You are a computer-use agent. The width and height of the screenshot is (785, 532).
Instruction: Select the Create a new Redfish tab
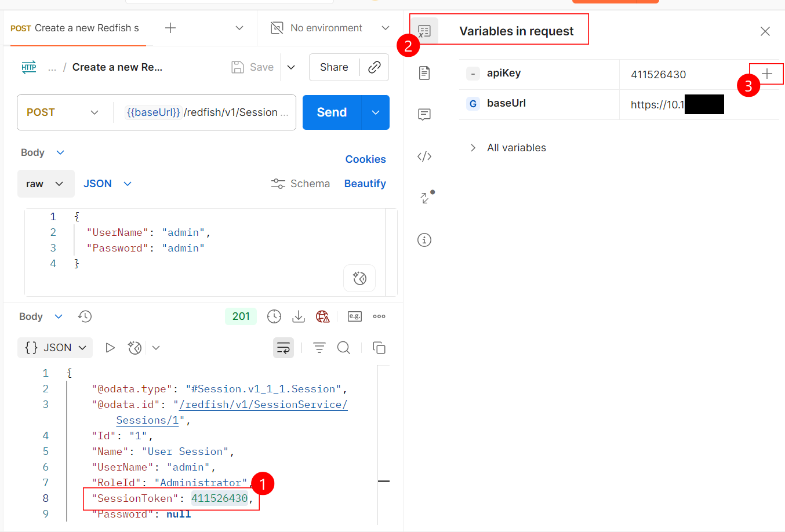(75, 28)
